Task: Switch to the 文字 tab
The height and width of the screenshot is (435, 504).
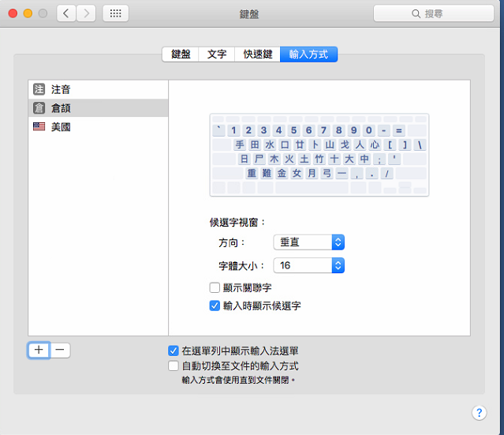Action: (x=217, y=54)
